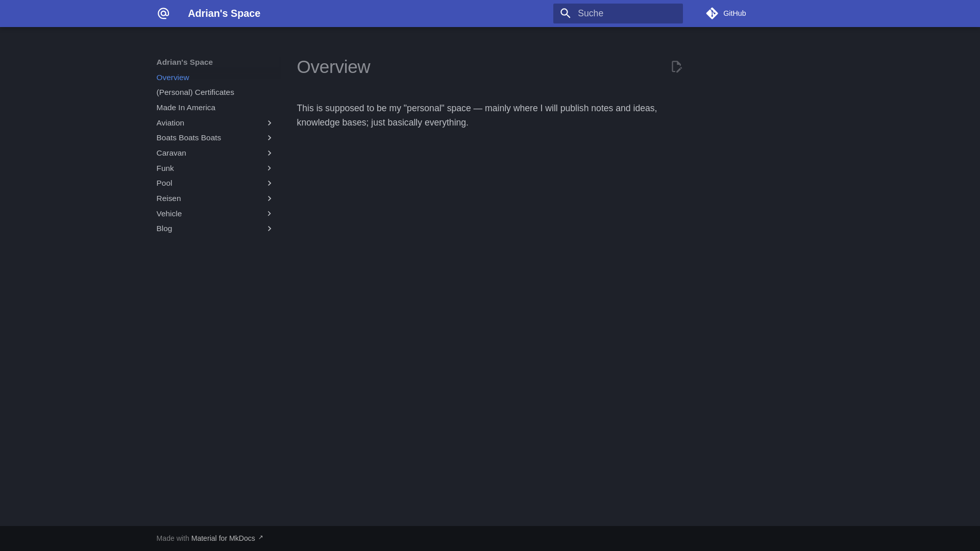This screenshot has height=551, width=980.
Task: Select the Reisen navigation label
Action: 168,198
